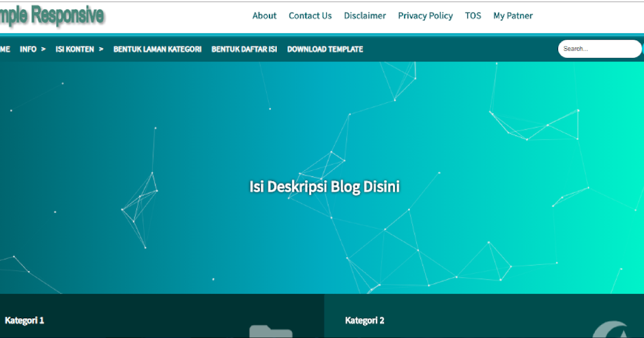Open the Privacy Policy page

pyautogui.click(x=425, y=16)
